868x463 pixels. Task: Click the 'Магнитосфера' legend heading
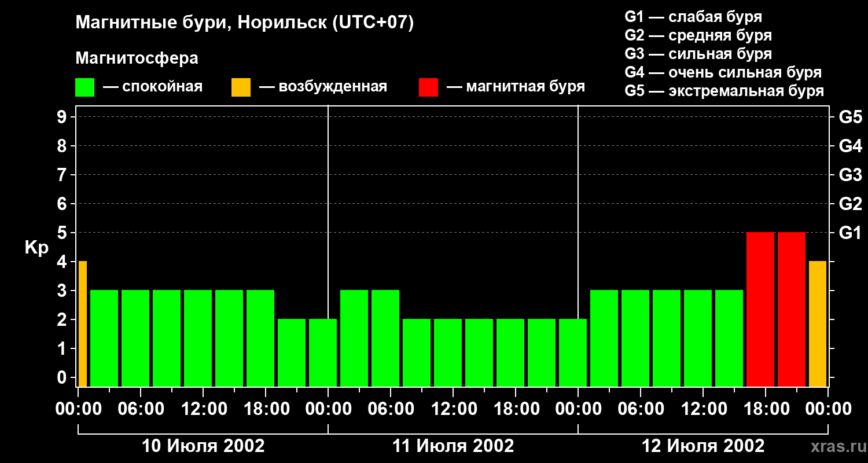point(137,58)
